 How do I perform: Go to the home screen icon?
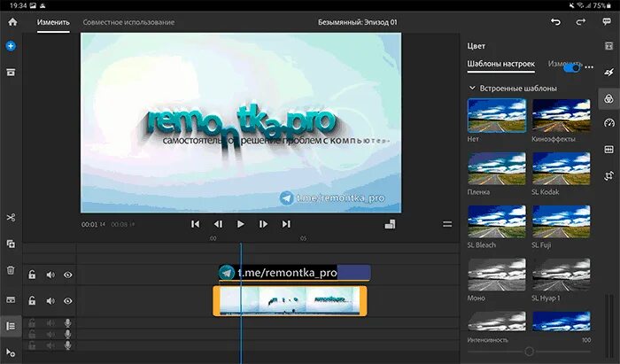(12, 22)
